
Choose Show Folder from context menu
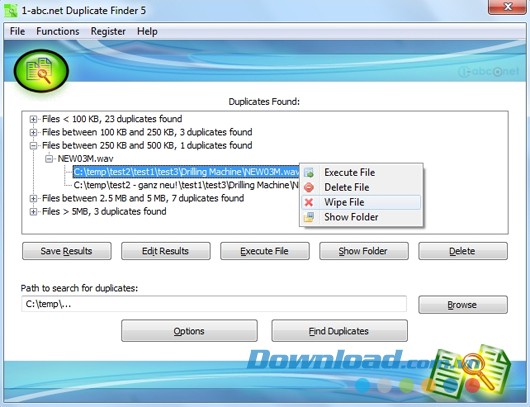pos(361,217)
